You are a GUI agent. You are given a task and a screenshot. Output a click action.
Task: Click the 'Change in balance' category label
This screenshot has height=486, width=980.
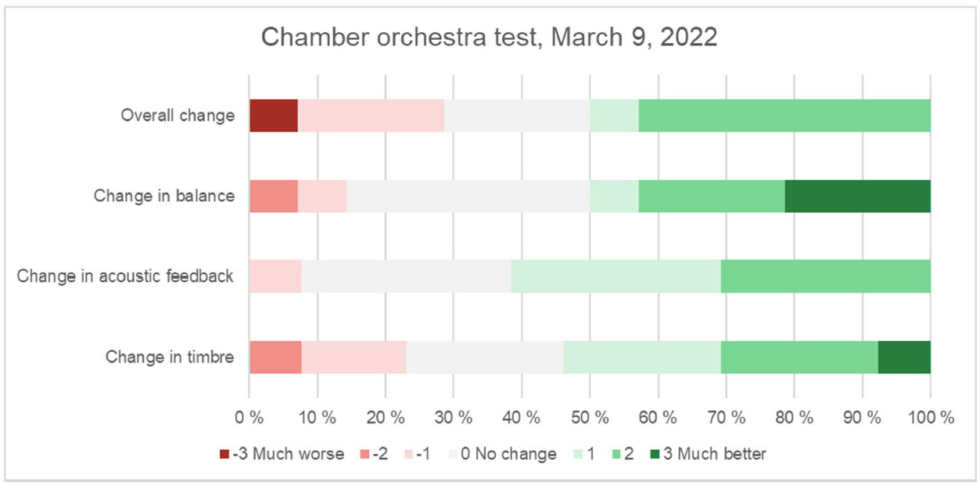(164, 196)
